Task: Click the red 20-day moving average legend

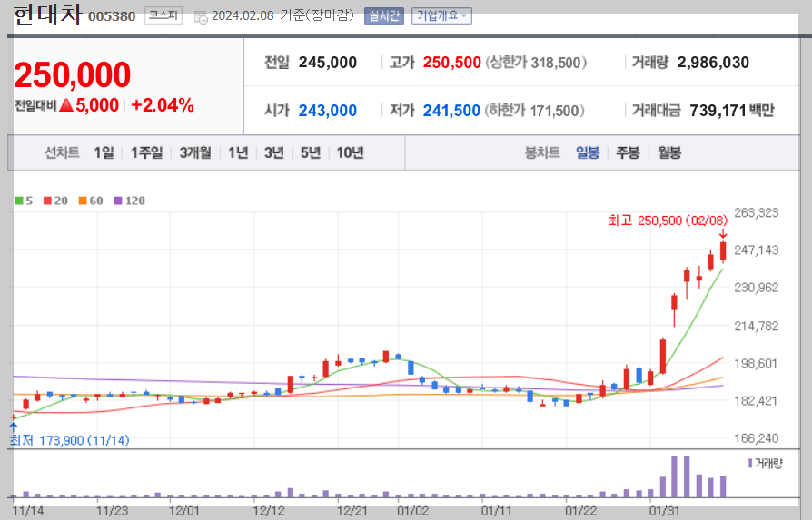Action: (55, 201)
